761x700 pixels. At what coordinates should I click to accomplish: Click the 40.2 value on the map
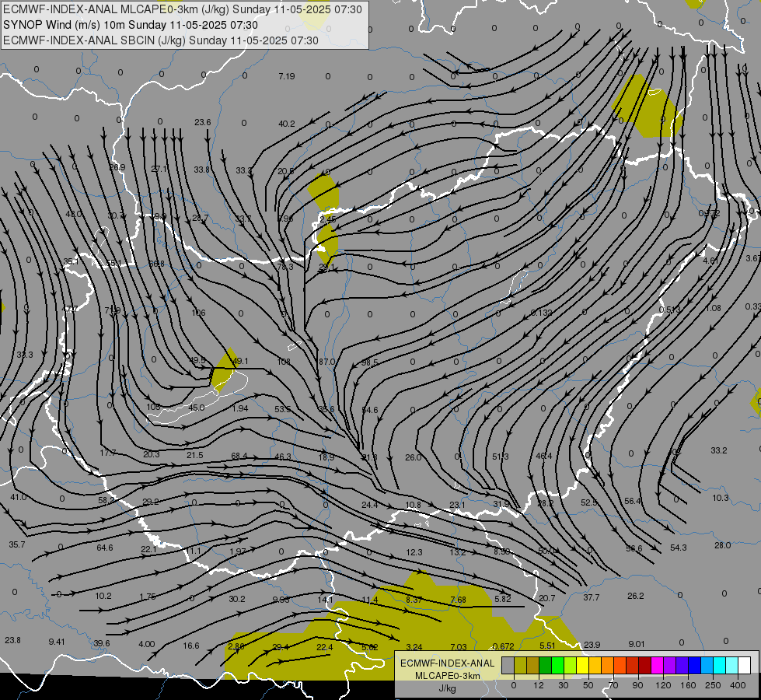click(286, 124)
